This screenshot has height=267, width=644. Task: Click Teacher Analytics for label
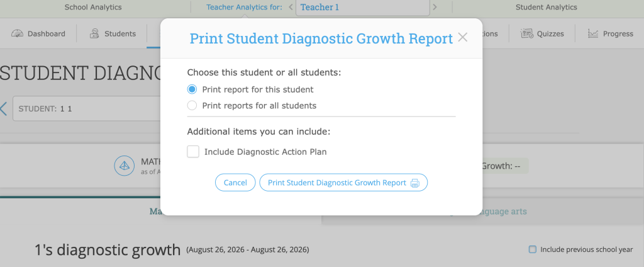[x=244, y=7]
